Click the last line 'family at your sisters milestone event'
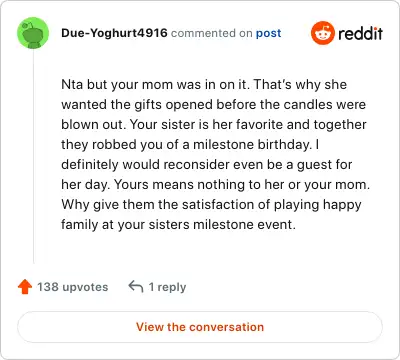Viewport: 400px width, 360px height. (x=178, y=224)
